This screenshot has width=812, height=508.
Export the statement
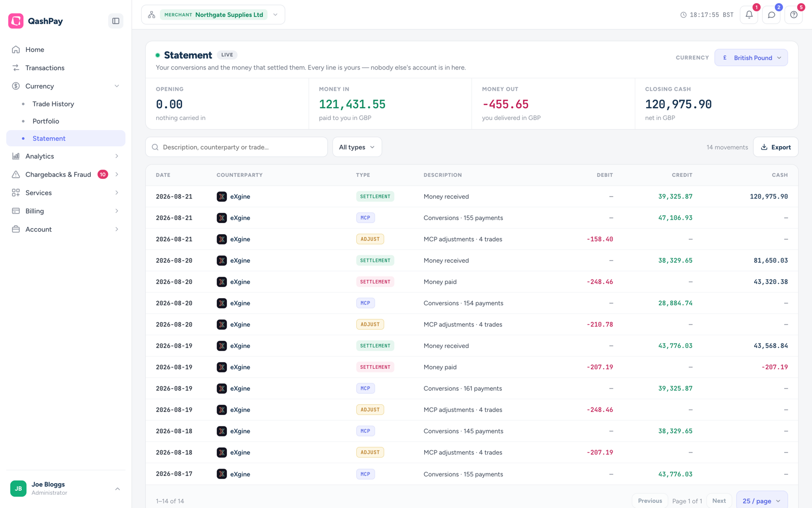[775, 147]
